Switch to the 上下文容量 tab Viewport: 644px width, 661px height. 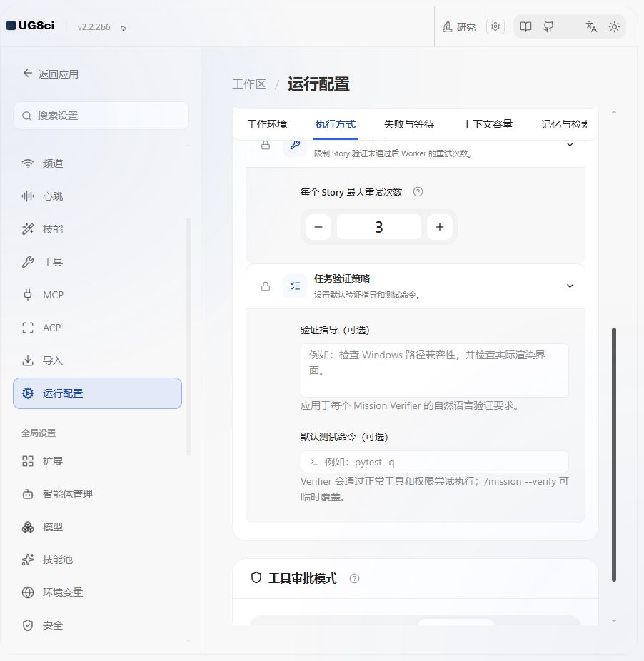pyautogui.click(x=488, y=124)
